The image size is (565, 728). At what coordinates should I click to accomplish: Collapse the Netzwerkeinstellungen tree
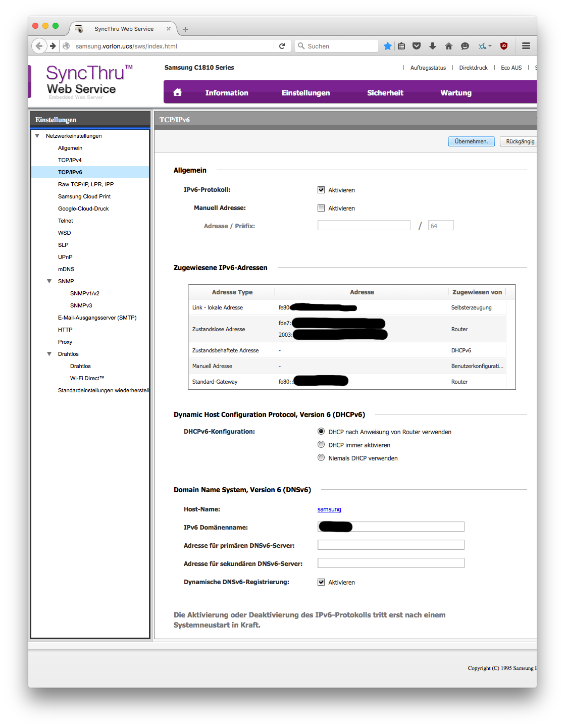37,136
